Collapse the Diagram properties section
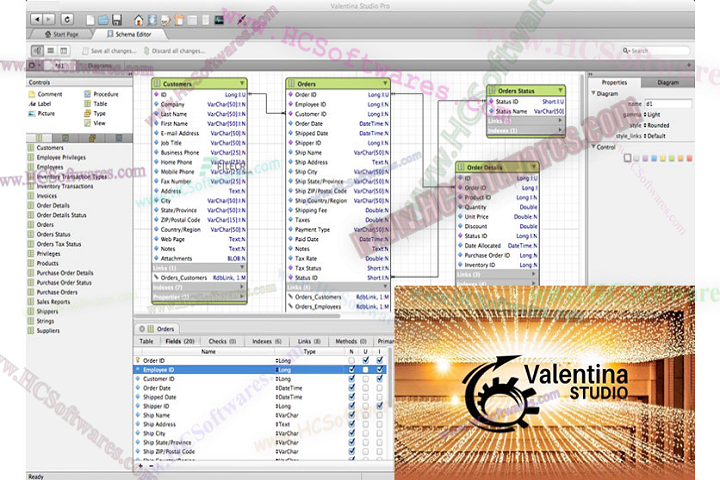Viewport: 720px width, 480px height. 593,93
